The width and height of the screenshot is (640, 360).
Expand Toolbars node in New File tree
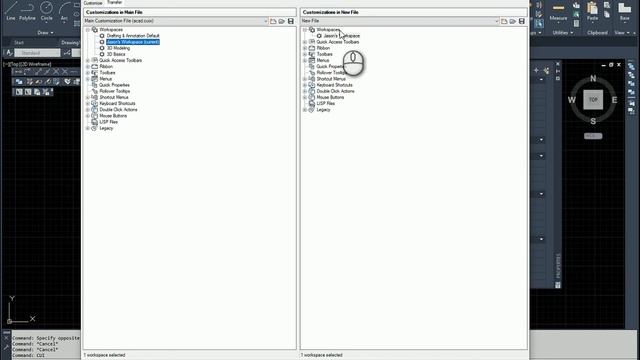[305, 54]
